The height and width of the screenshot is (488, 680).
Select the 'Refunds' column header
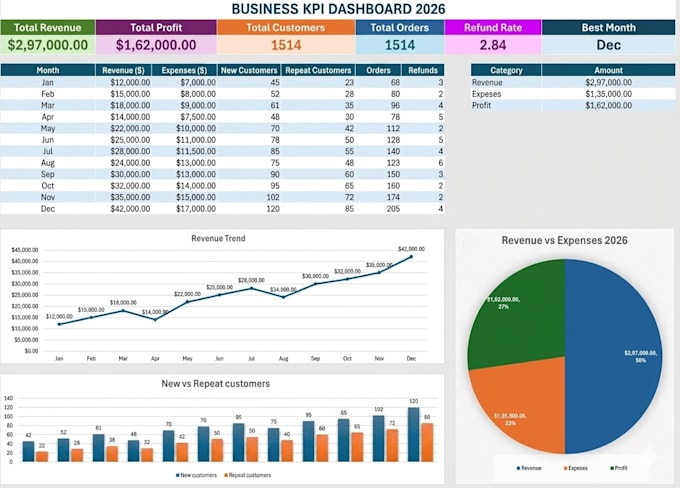click(423, 70)
